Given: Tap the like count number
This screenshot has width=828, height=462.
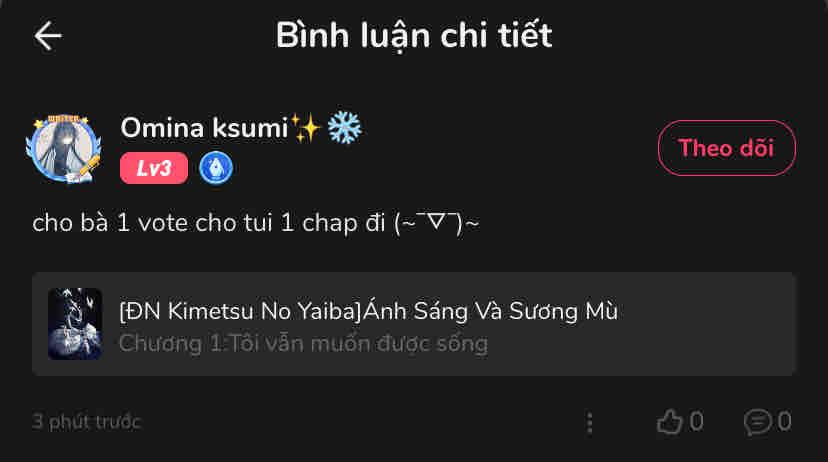Looking at the screenshot, I should coord(697,422).
